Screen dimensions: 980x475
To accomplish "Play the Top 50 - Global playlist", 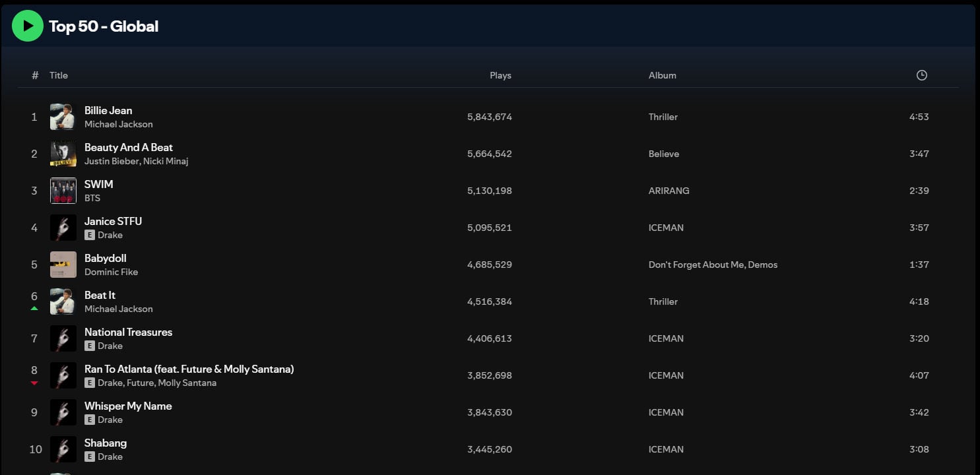I will 28,26.
